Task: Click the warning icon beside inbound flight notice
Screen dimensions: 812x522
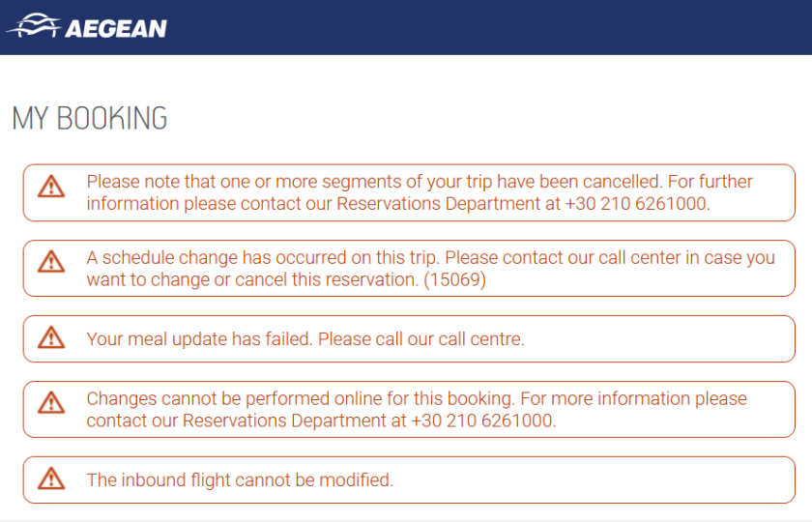Action: (x=51, y=478)
